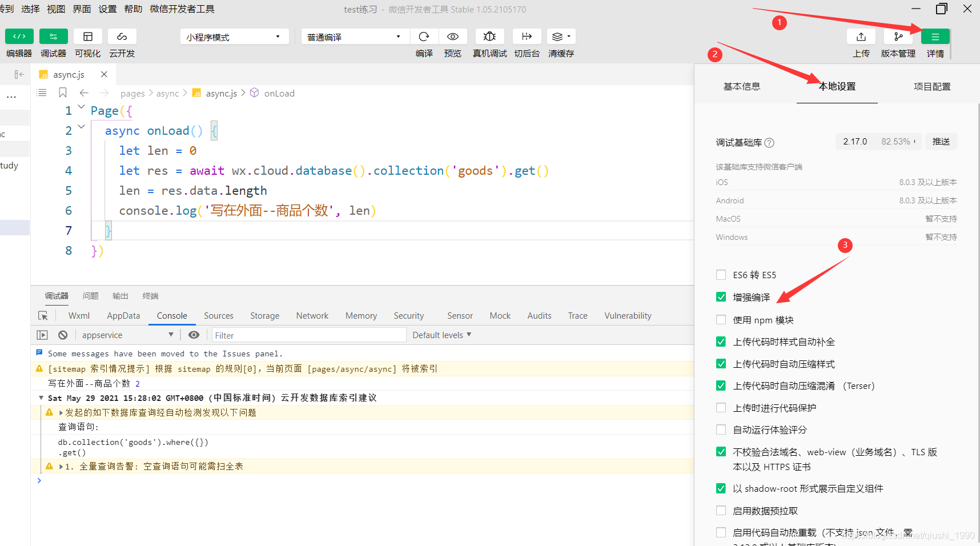Open the outline list icon in breadcrumb

point(42,93)
